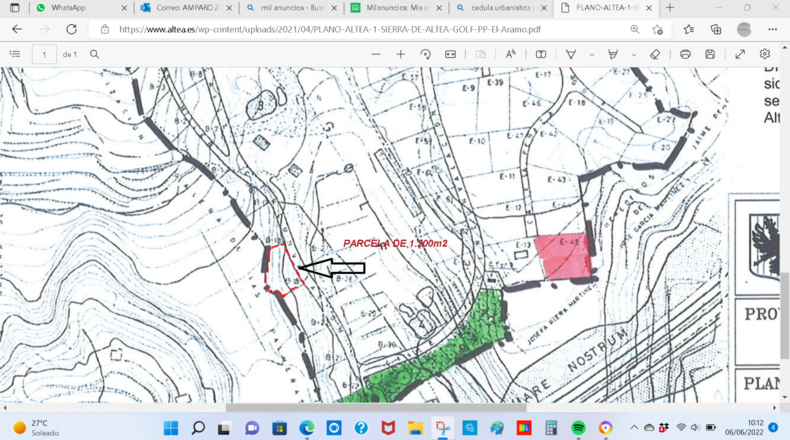
Task: Select the PLANO-ALTEA-1 PDF tab
Action: coord(607,8)
